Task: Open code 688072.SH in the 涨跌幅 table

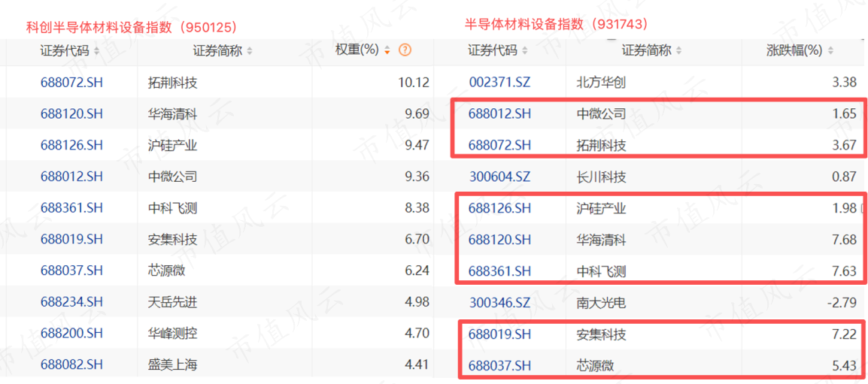Action: click(500, 146)
